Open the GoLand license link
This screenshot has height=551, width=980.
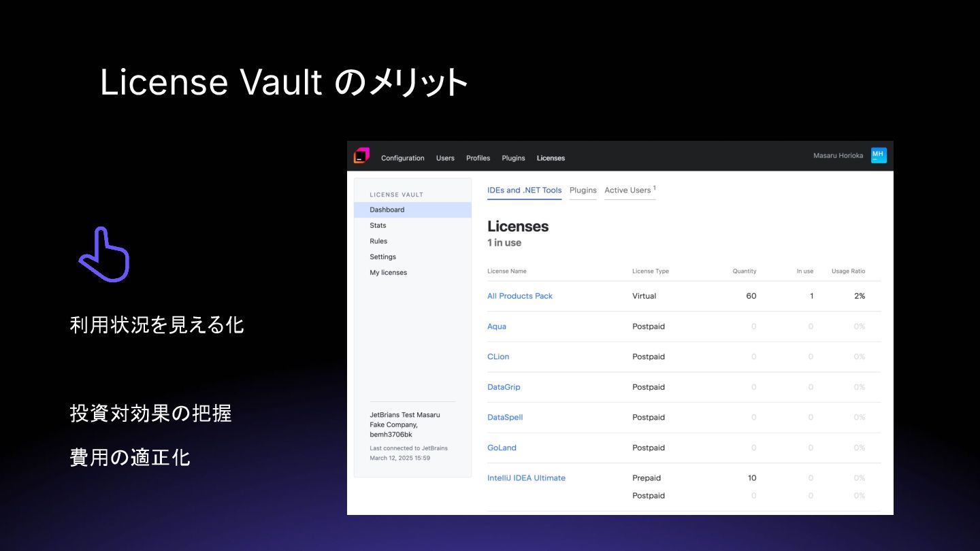tap(502, 448)
